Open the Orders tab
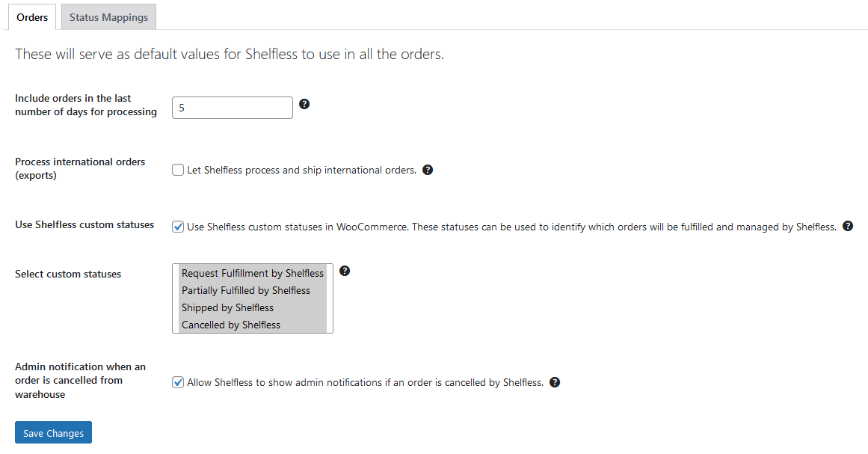The height and width of the screenshot is (454, 868). click(32, 17)
